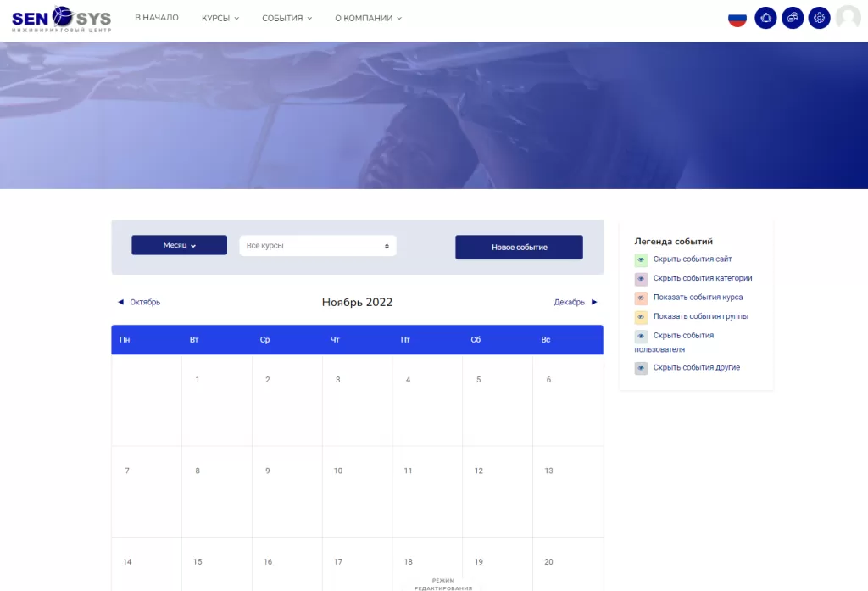Viewport: 868px width, 591px height.
Task: Go to В НАЧАЛО page
Action: point(157,18)
